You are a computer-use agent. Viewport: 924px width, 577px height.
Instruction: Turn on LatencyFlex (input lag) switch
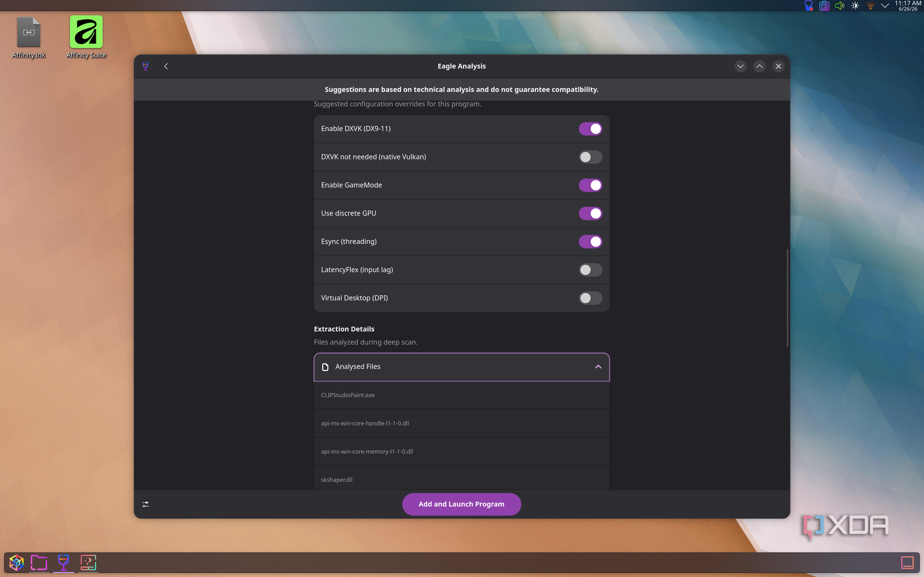pyautogui.click(x=590, y=270)
